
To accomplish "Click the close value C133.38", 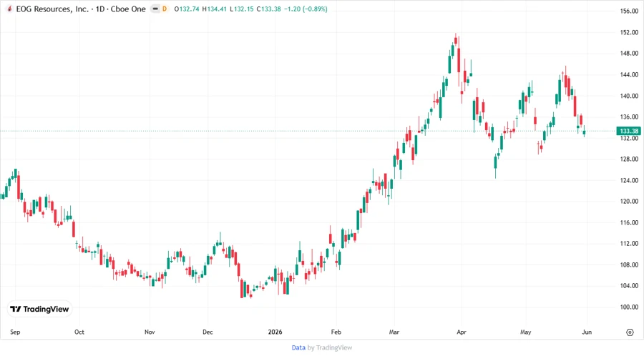I will [x=268, y=9].
